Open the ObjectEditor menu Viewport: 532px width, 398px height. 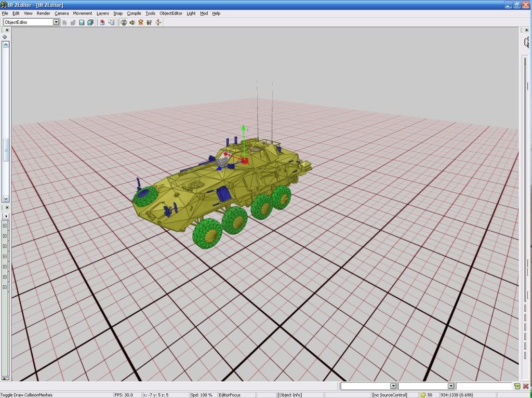coord(171,13)
